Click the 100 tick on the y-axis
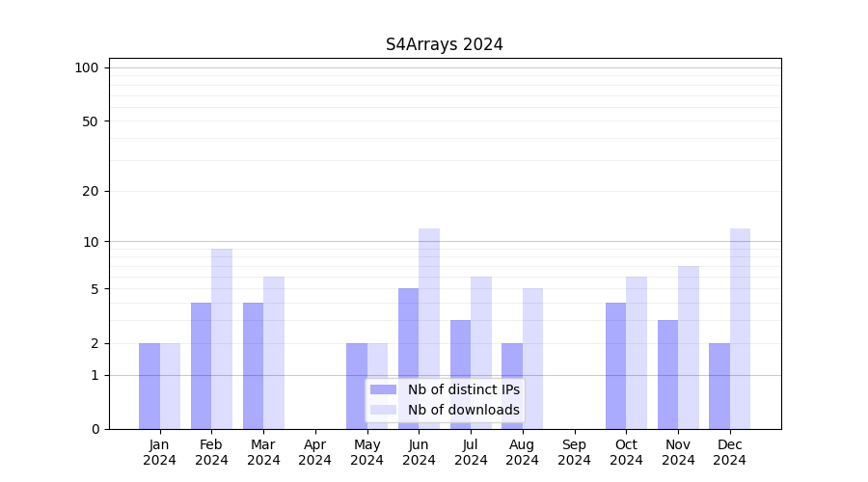 [x=87, y=67]
